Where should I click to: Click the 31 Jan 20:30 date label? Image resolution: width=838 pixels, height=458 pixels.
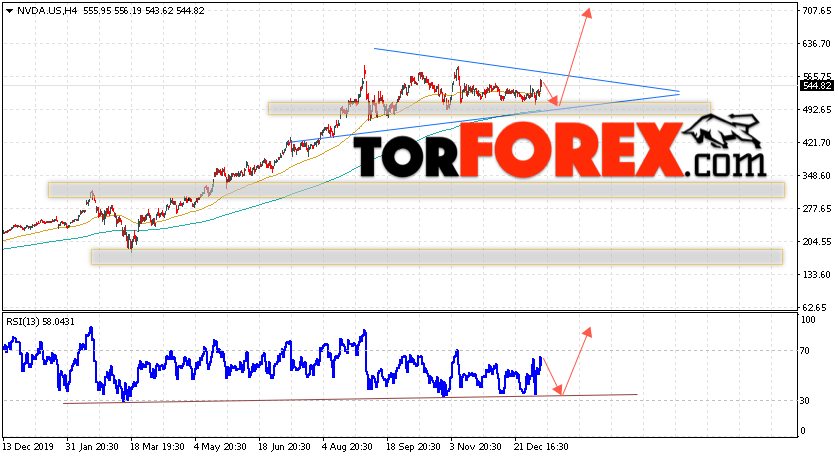pos(92,447)
